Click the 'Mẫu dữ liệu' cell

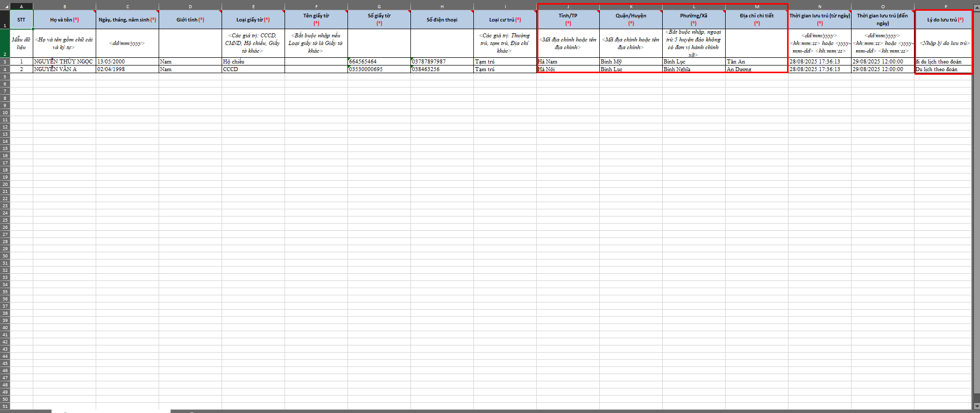[21, 43]
